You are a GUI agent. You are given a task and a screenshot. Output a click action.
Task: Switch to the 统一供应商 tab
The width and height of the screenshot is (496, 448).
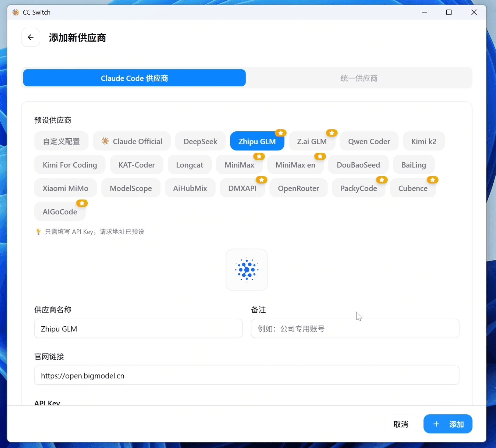[359, 78]
